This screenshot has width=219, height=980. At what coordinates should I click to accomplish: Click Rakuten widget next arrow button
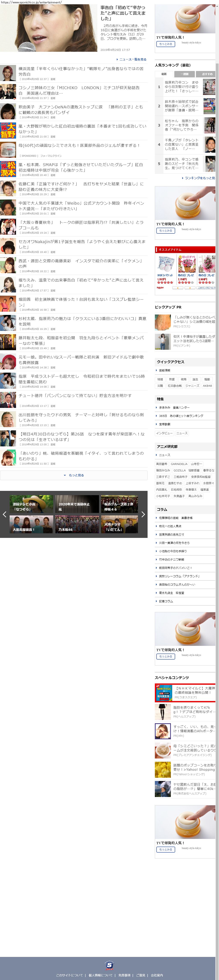(190, 288)
